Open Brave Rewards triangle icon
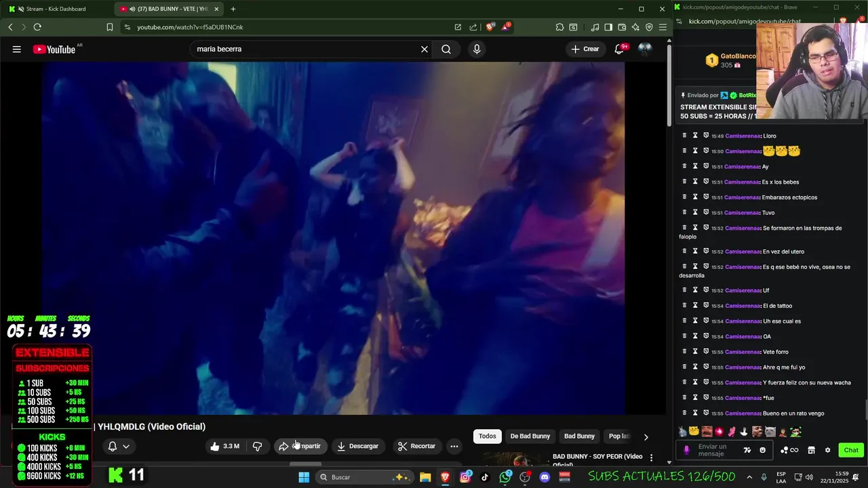868x488 pixels. coord(506,27)
